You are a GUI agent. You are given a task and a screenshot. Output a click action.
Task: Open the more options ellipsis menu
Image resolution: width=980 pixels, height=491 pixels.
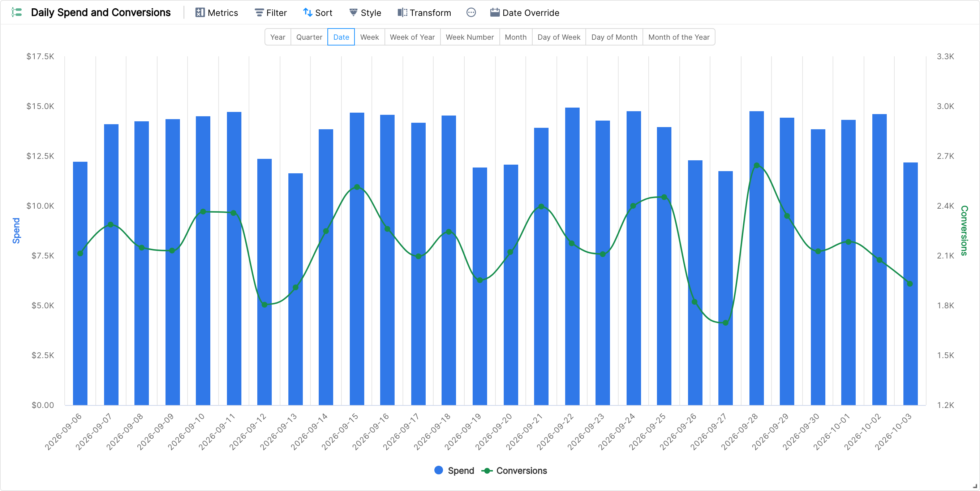[x=471, y=13]
